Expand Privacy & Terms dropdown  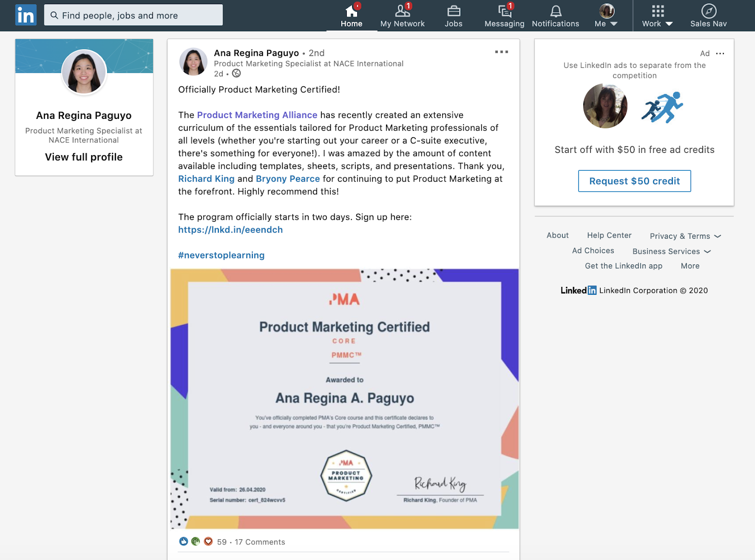pyautogui.click(x=685, y=236)
